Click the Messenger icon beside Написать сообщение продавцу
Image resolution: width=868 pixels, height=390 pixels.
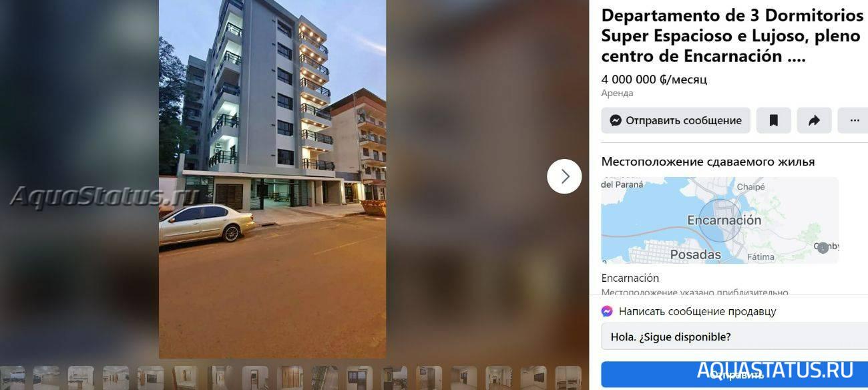(607, 311)
